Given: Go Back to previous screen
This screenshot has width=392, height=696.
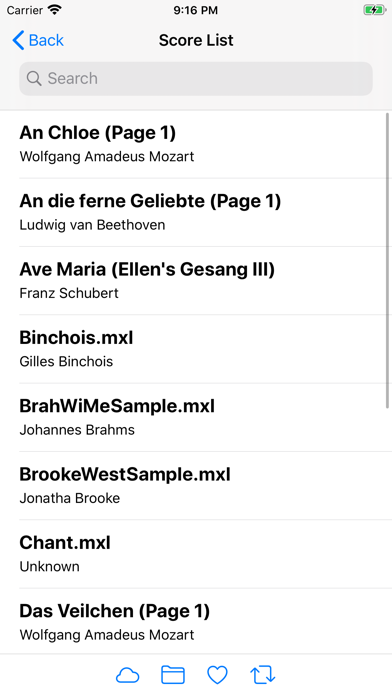Looking at the screenshot, I should [38, 40].
